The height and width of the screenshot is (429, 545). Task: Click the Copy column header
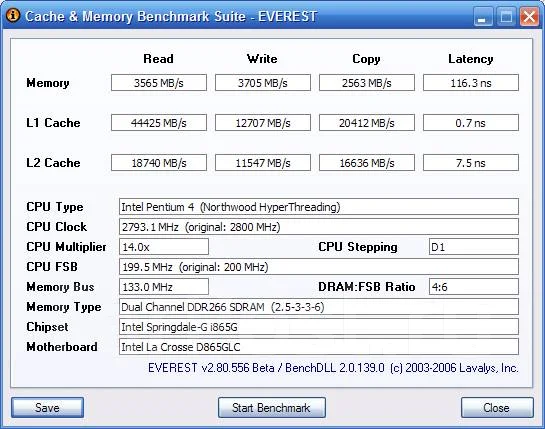click(366, 59)
